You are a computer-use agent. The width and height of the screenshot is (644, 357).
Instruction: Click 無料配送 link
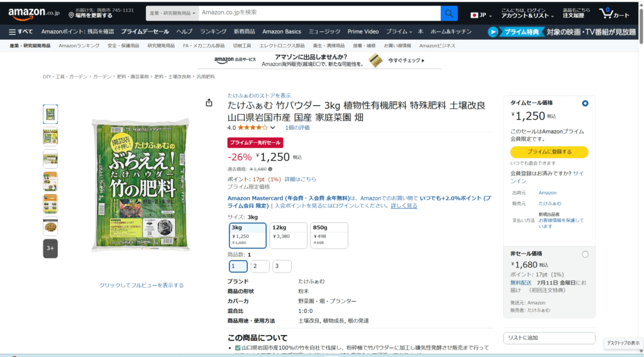point(521,283)
